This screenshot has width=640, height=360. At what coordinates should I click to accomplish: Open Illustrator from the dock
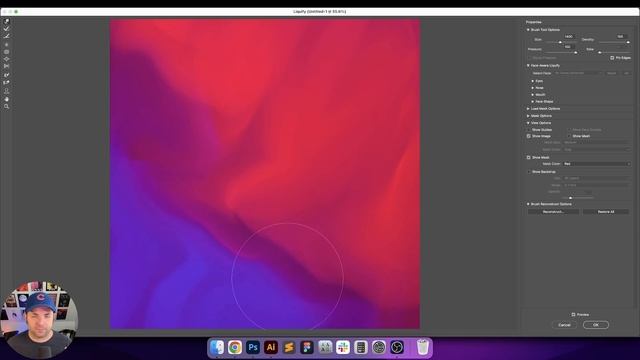pos(271,347)
